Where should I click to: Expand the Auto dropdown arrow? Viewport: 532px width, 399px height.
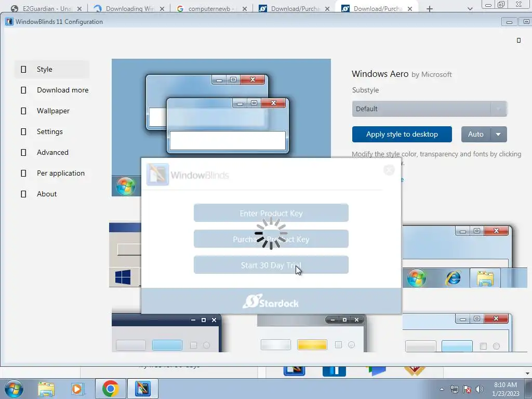[498, 135]
